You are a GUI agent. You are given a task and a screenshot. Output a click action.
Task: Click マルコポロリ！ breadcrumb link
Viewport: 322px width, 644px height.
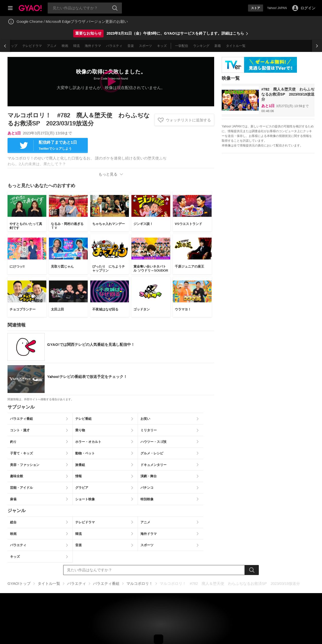pyautogui.click(x=139, y=584)
